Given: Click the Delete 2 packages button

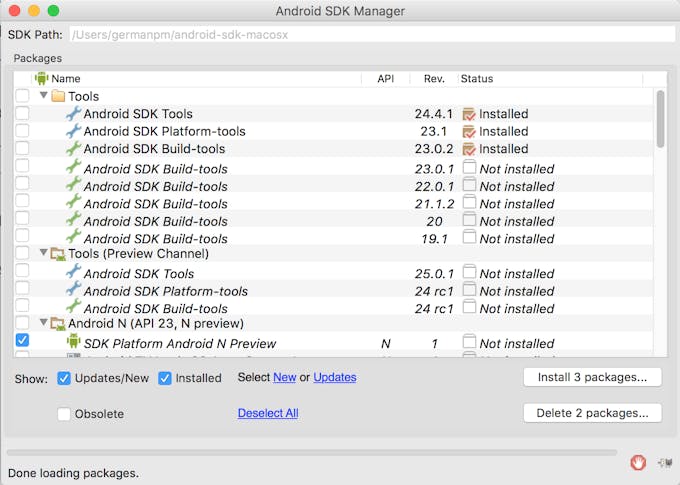Looking at the screenshot, I should 592,413.
